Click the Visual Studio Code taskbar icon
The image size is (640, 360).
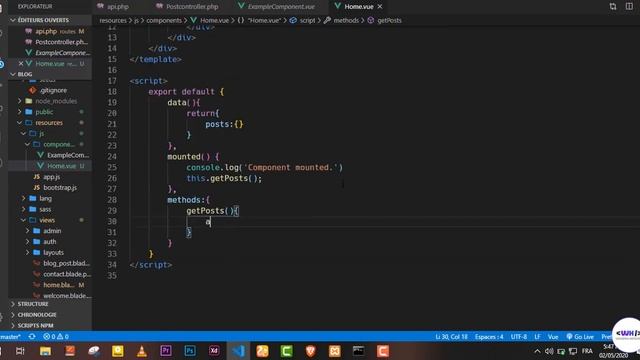tap(238, 351)
